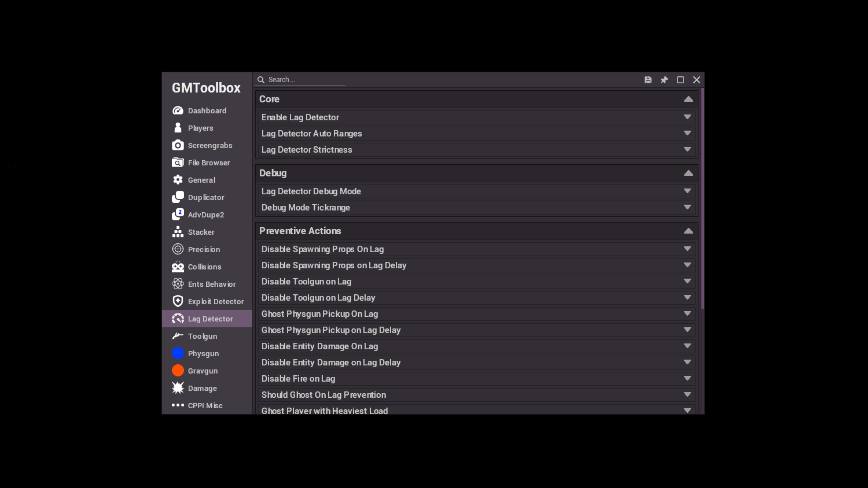Click the Players person icon
This screenshot has width=868, height=488.
(178, 128)
